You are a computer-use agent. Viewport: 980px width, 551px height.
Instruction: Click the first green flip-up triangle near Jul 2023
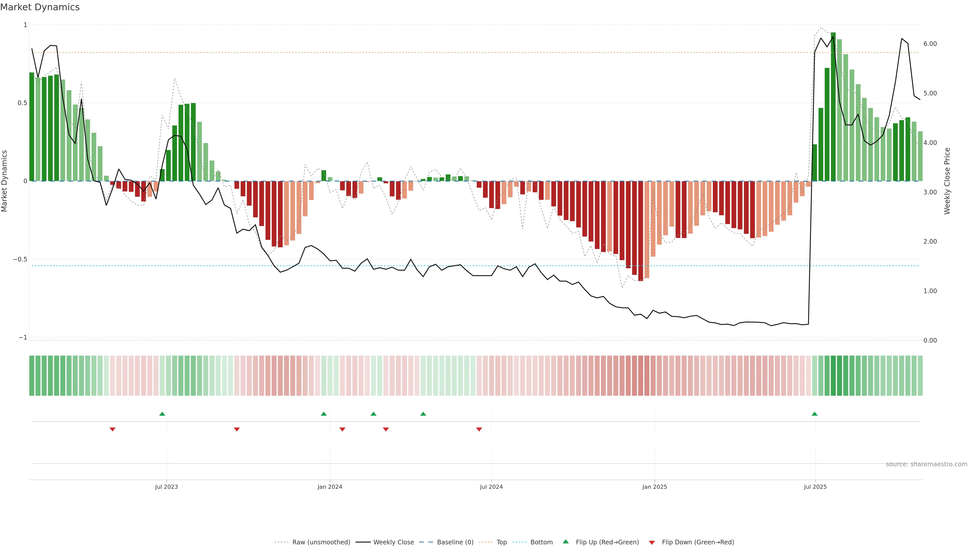162,414
